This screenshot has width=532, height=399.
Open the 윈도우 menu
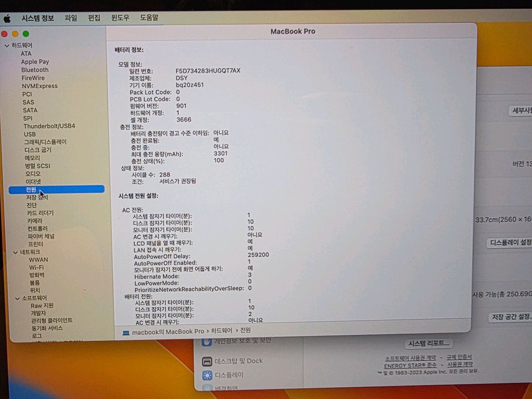click(120, 18)
